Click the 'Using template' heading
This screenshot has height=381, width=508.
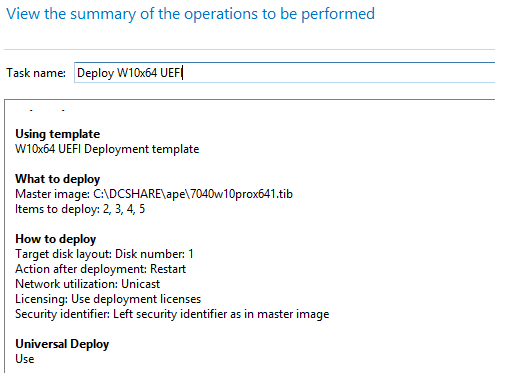(58, 134)
